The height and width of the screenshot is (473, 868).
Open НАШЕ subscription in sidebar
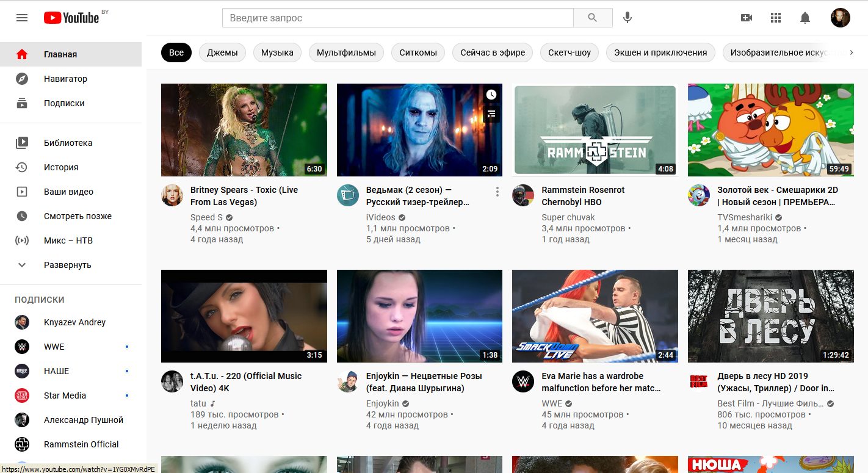click(71, 371)
